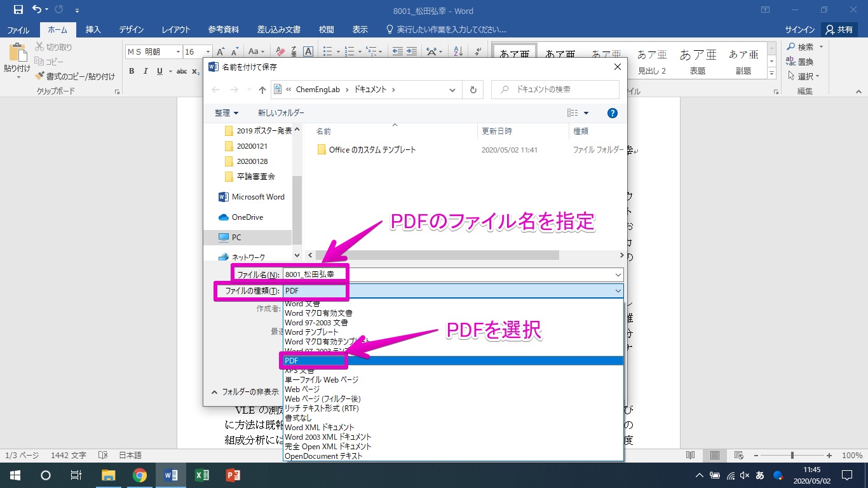Viewport: 868px width, 488px height.
Task: Click the Shrink Font (A▼) icon
Action: coord(234,51)
